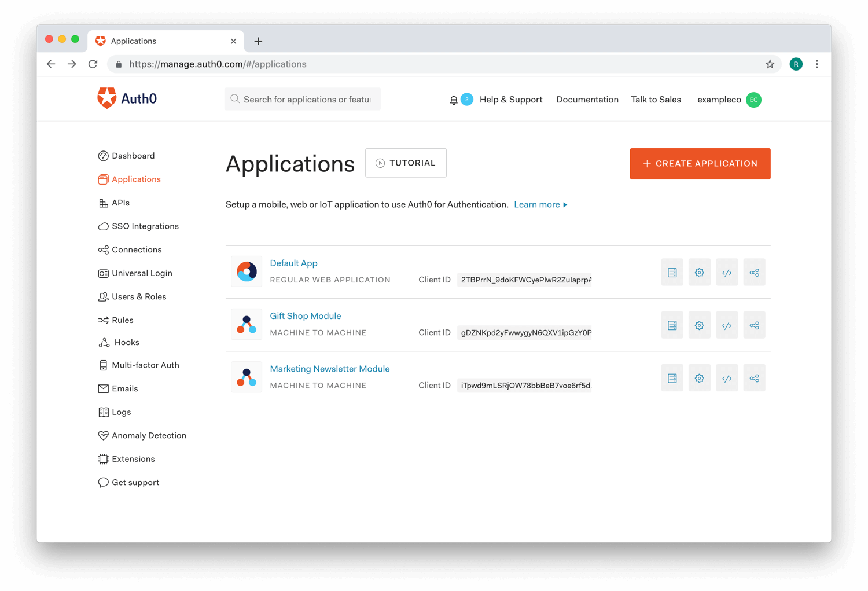This screenshot has width=868, height=591.
Task: Follow the Learn more link
Action: (x=540, y=204)
